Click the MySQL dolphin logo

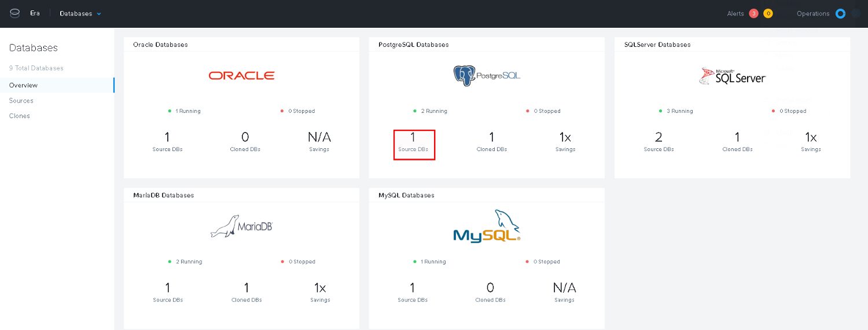pyautogui.click(x=487, y=226)
